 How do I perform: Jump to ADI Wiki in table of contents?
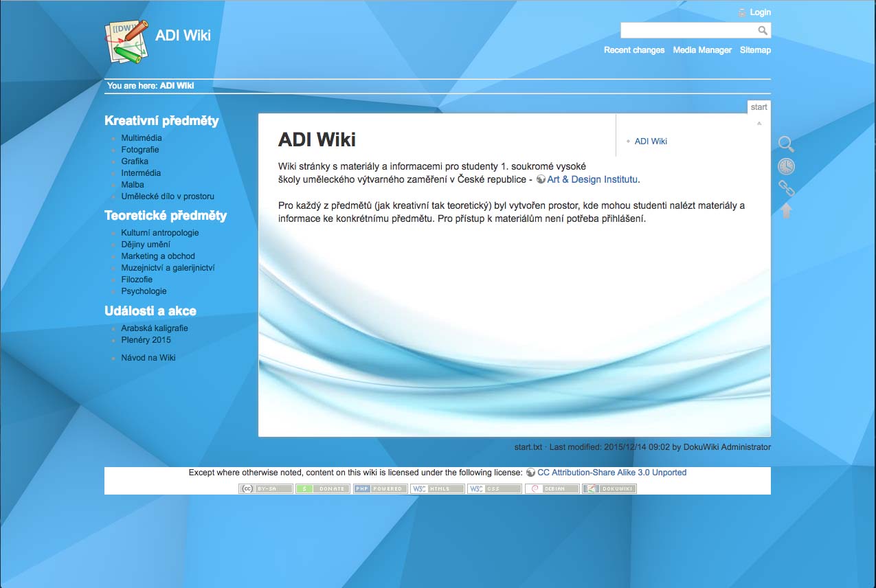coord(651,142)
